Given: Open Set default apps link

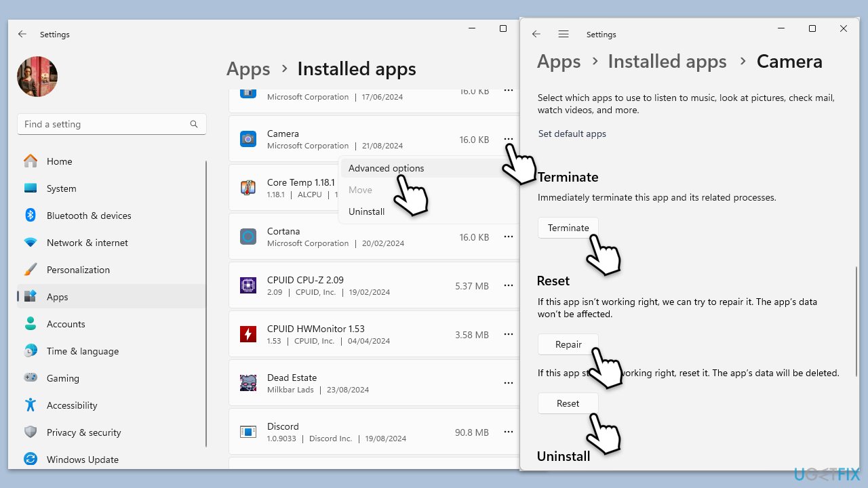Looking at the screenshot, I should [x=572, y=134].
